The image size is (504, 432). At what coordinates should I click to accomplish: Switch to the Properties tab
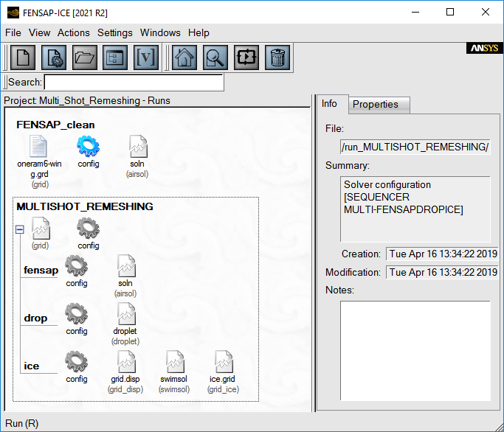point(376,105)
